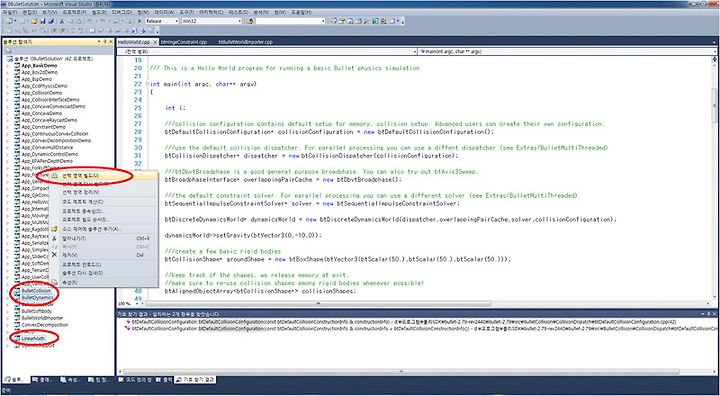720x396 pixels.
Task: Pin or unpin the Solution Explorer panel
Action: (x=105, y=42)
